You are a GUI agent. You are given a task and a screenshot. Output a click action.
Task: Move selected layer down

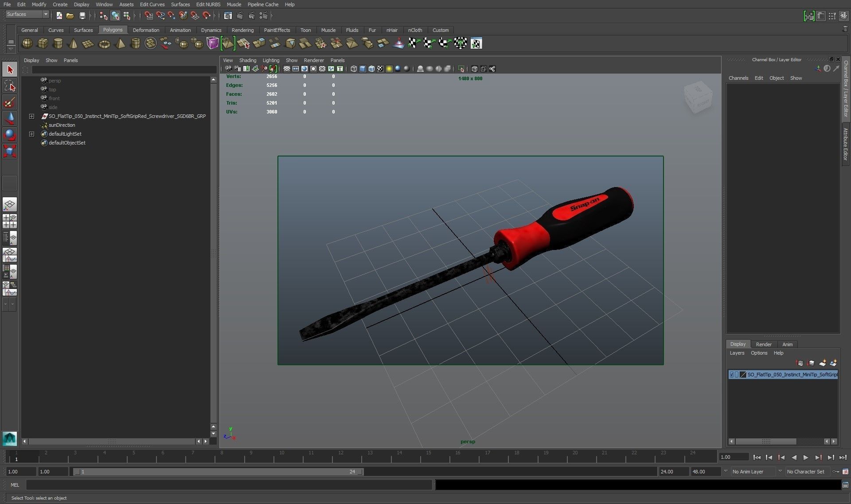pyautogui.click(x=811, y=363)
